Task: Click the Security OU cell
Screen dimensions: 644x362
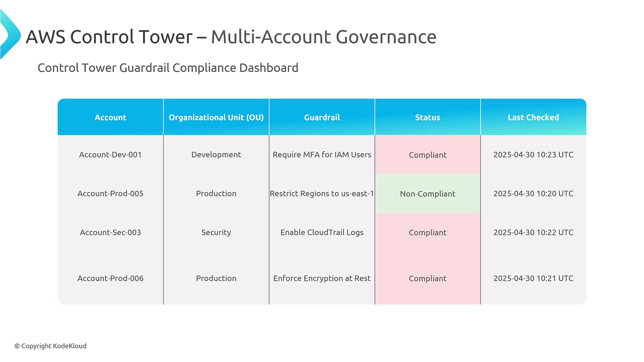Action: tap(216, 232)
